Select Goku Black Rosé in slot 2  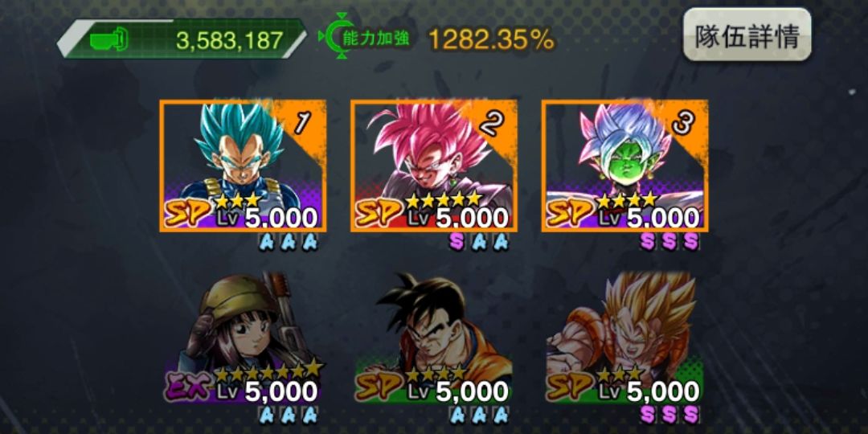434,166
